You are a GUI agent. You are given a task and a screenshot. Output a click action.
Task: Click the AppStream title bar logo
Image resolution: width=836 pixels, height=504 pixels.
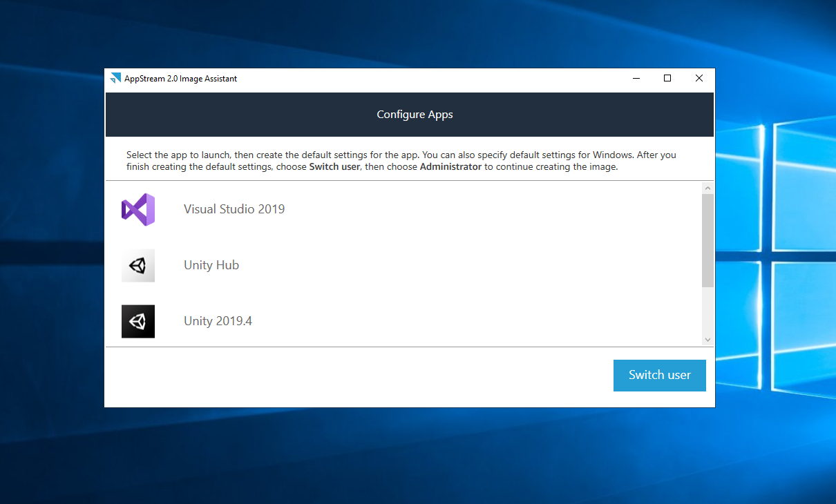115,79
